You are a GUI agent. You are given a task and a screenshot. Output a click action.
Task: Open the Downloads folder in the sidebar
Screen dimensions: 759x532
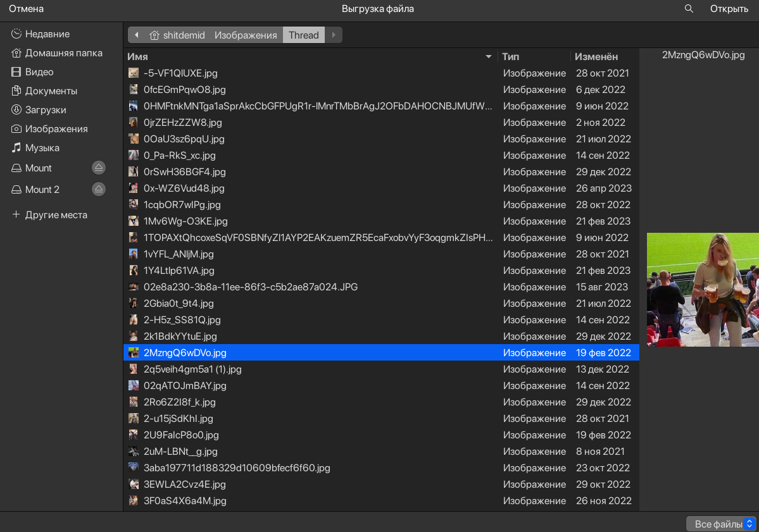pyautogui.click(x=46, y=110)
